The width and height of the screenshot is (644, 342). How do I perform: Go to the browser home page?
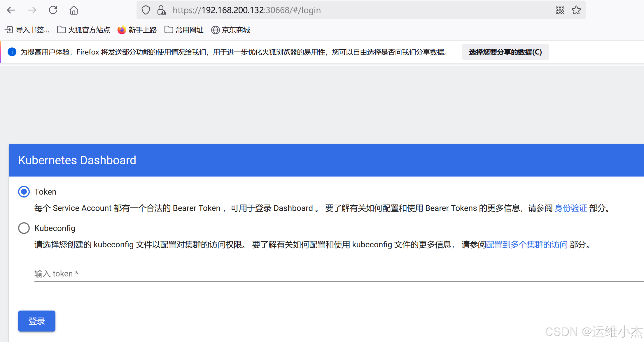pos(73,10)
